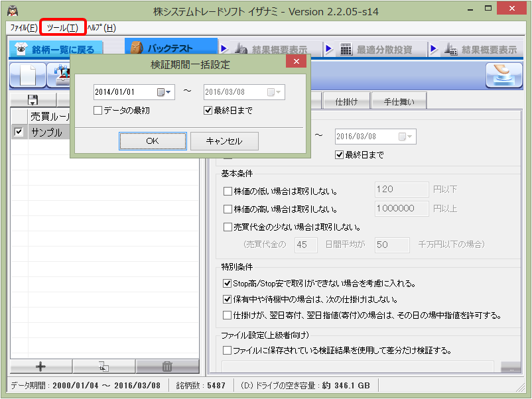Click the run backtest hand button icon
This screenshot has width=532, height=399.
tap(504, 75)
